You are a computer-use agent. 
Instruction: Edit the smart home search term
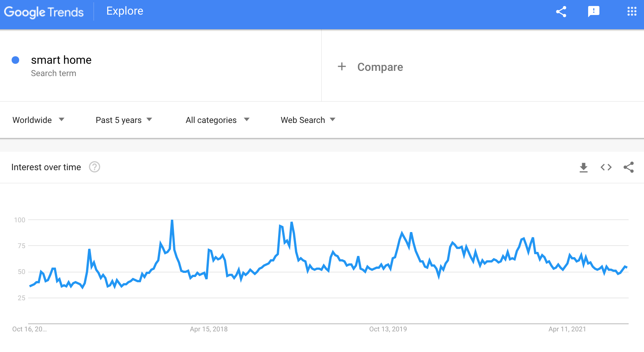pos(61,60)
